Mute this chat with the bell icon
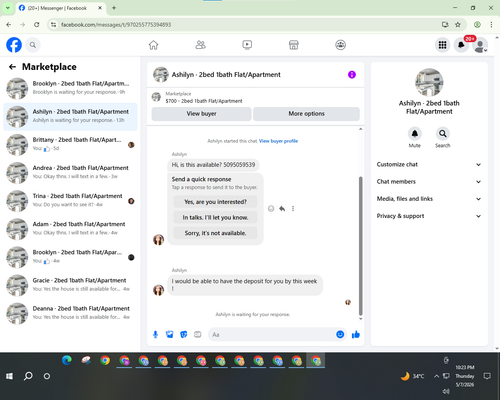The width and height of the screenshot is (500, 400). pyautogui.click(x=414, y=134)
